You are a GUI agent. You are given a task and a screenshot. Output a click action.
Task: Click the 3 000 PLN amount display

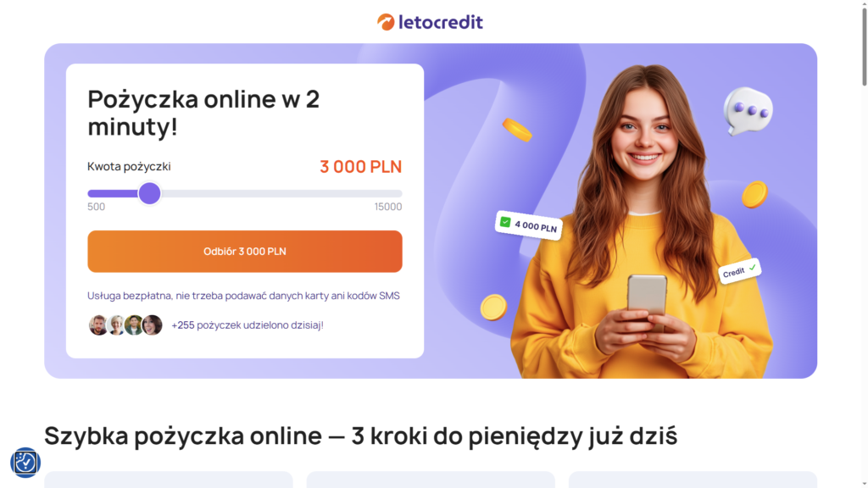(361, 167)
